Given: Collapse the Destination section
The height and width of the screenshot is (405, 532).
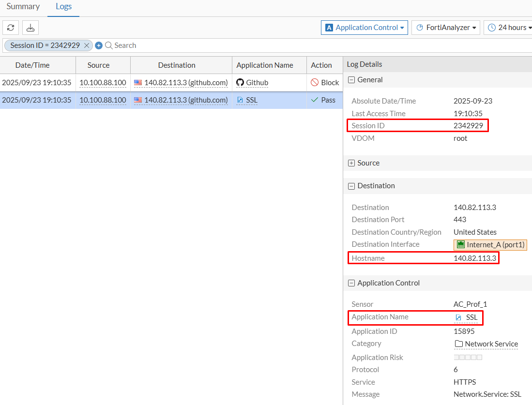Looking at the screenshot, I should [351, 186].
